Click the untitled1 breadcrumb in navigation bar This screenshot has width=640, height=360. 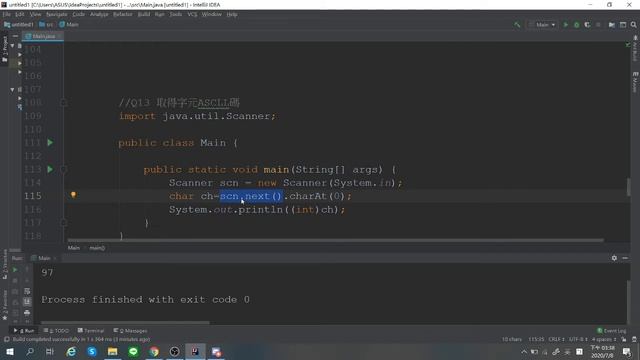pyautogui.click(x=19, y=24)
